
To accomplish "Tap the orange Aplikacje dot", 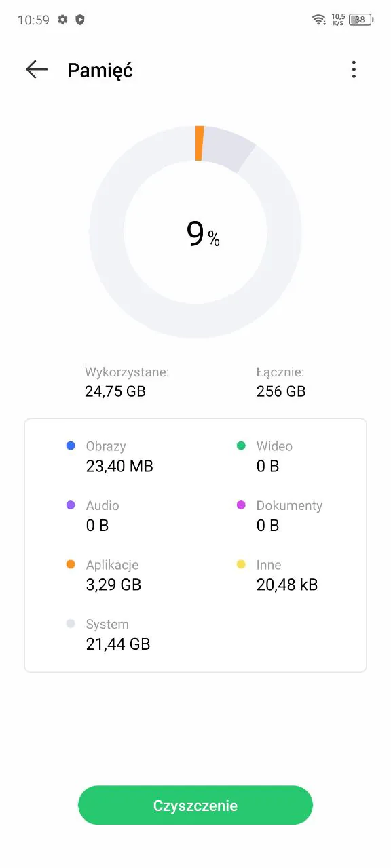I will click(x=71, y=564).
